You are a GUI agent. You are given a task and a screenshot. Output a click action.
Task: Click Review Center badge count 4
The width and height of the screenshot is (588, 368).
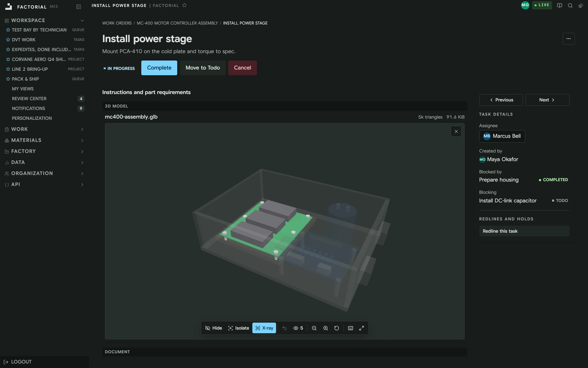click(x=81, y=99)
